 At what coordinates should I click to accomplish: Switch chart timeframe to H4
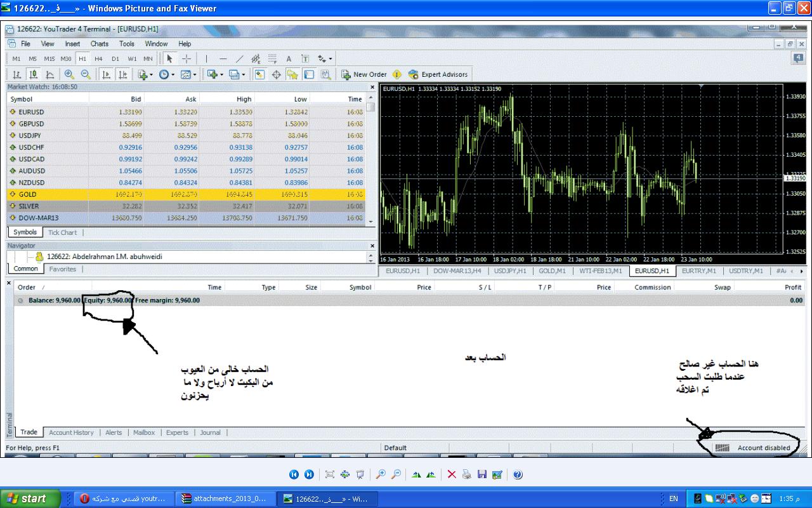click(x=98, y=59)
